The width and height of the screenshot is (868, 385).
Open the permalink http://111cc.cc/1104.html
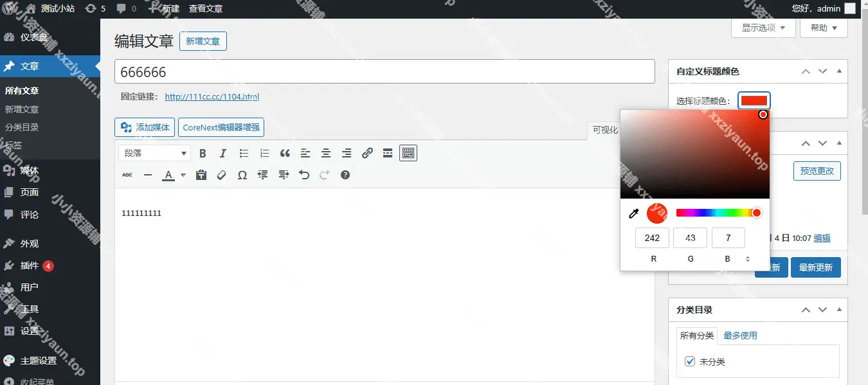click(212, 97)
